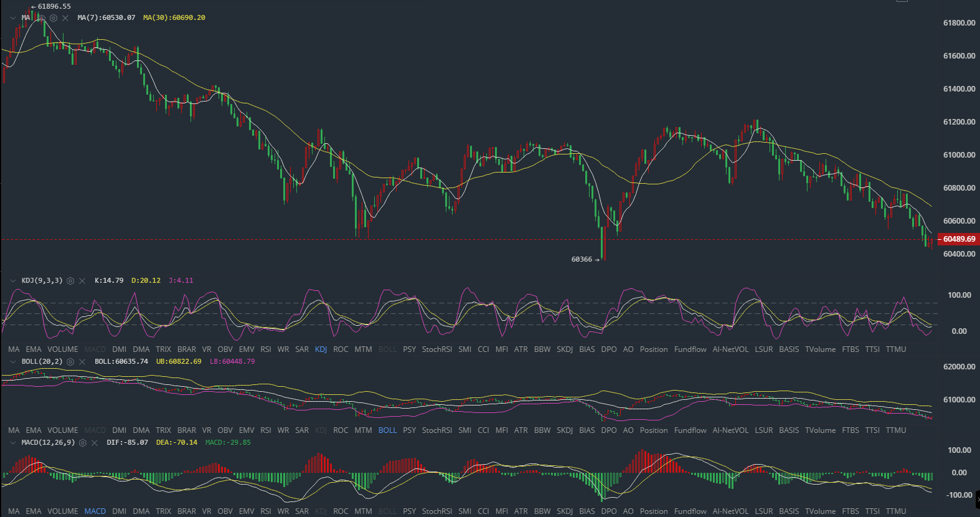Switch BOLL panel's indicator row to ATR
Image resolution: width=980 pixels, height=517 pixels.
[x=521, y=430]
